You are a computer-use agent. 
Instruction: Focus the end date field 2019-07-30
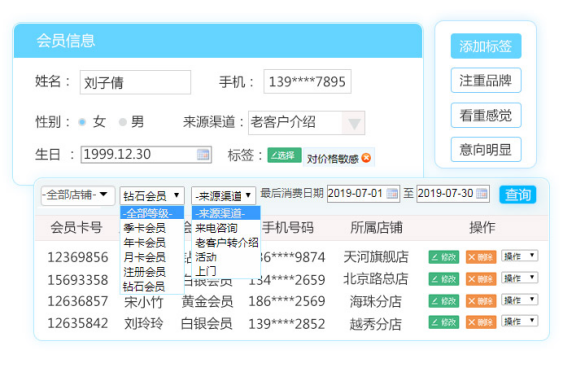point(453,194)
